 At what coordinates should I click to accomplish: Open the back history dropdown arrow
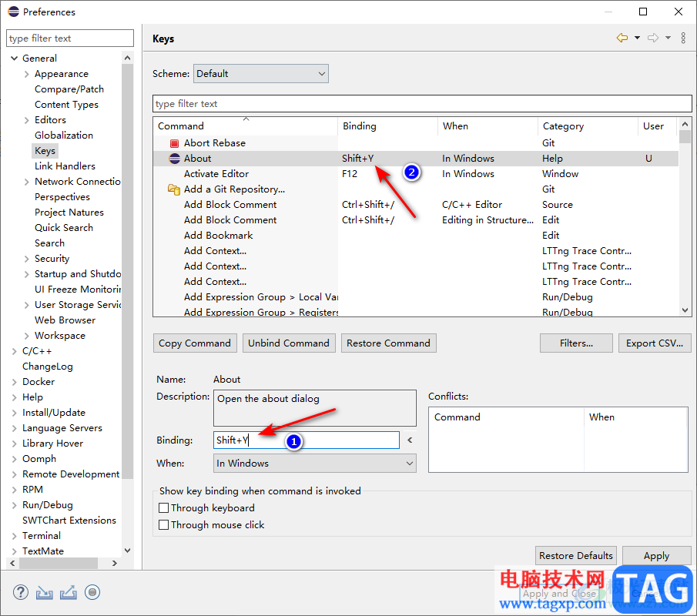[637, 38]
